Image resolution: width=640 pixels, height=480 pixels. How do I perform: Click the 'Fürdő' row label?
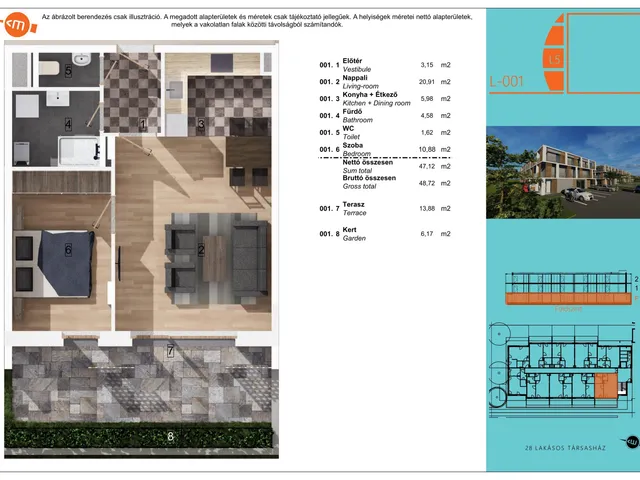[352, 111]
